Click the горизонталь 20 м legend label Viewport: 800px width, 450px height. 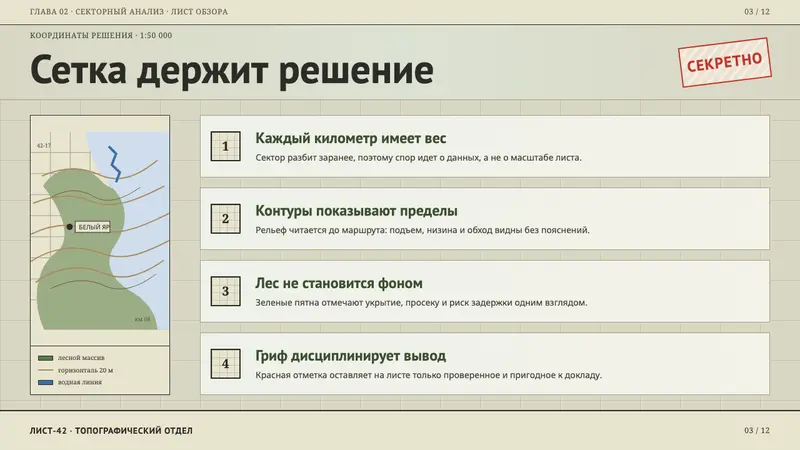(x=85, y=370)
